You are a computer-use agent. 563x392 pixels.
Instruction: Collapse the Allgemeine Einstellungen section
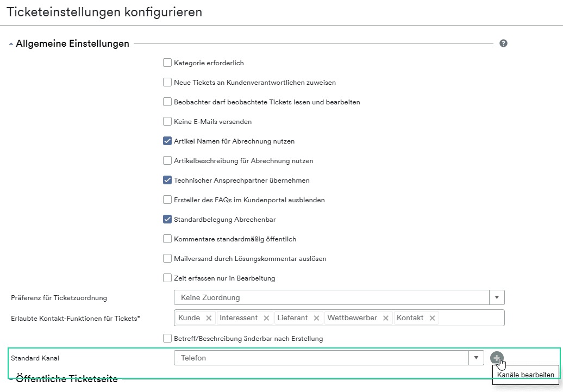click(x=11, y=44)
